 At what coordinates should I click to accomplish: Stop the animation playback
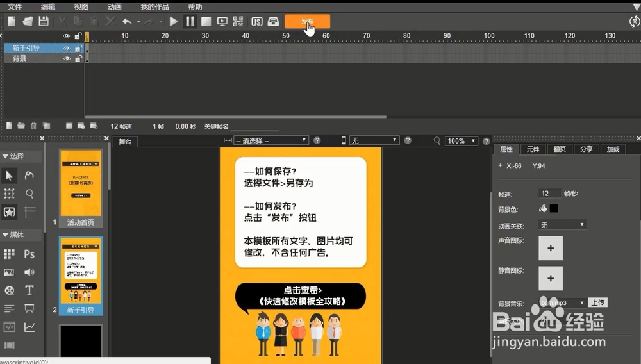click(206, 21)
